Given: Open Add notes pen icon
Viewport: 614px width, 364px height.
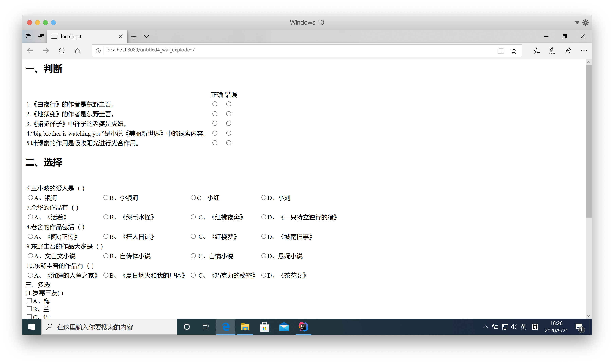Looking at the screenshot, I should [x=552, y=51].
